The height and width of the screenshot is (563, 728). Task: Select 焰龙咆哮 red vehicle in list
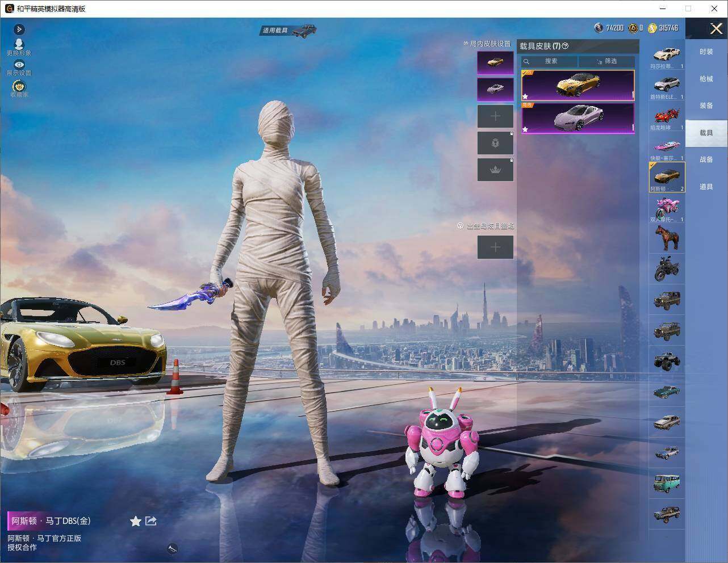pyautogui.click(x=667, y=118)
